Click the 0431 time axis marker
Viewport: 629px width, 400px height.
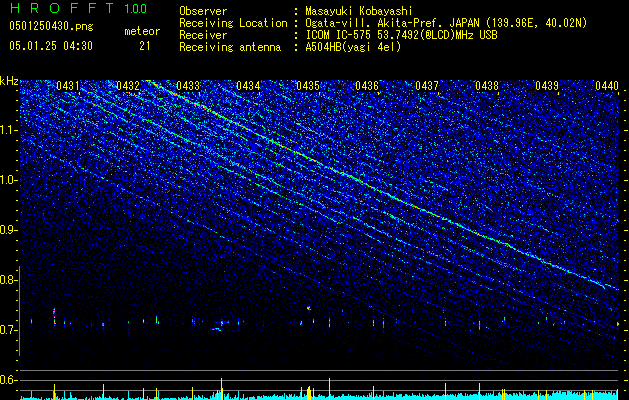click(x=68, y=86)
